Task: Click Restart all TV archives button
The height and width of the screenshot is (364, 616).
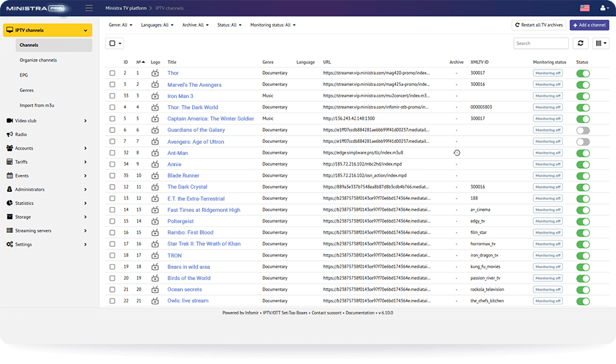Action: pos(538,25)
